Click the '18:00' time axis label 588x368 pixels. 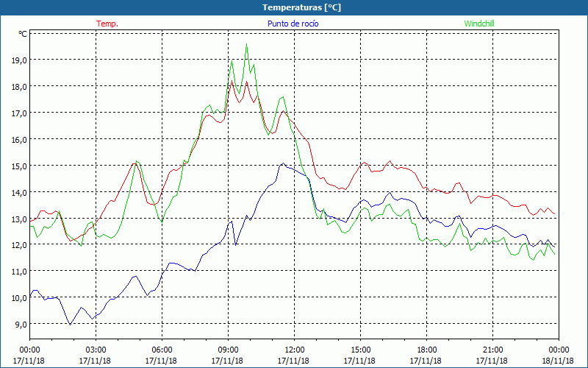tap(427, 350)
